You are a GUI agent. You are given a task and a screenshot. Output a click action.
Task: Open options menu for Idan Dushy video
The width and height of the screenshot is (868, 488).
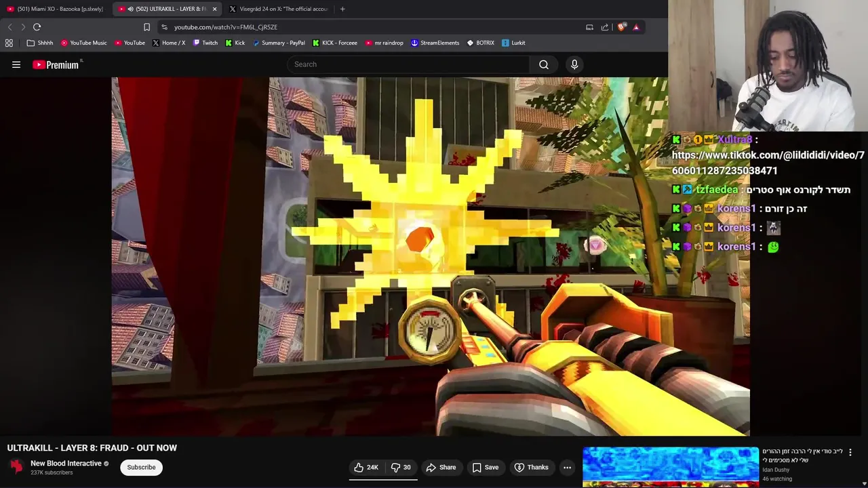point(850,452)
